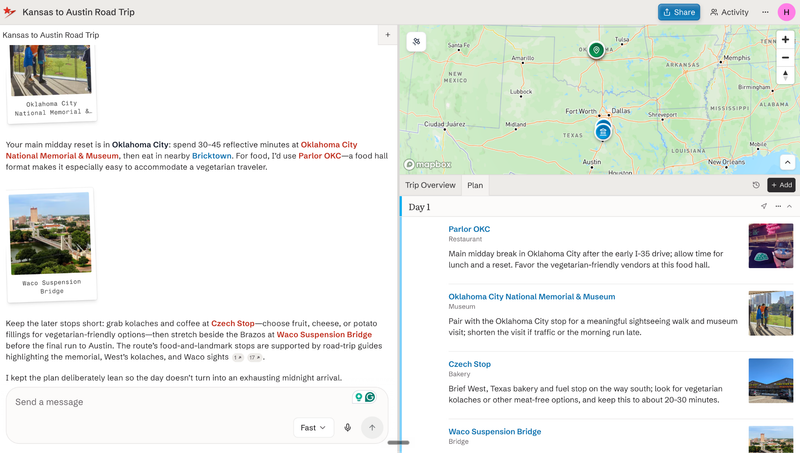
Task: Collapse the map with chevron button
Action: pyautogui.click(x=787, y=162)
